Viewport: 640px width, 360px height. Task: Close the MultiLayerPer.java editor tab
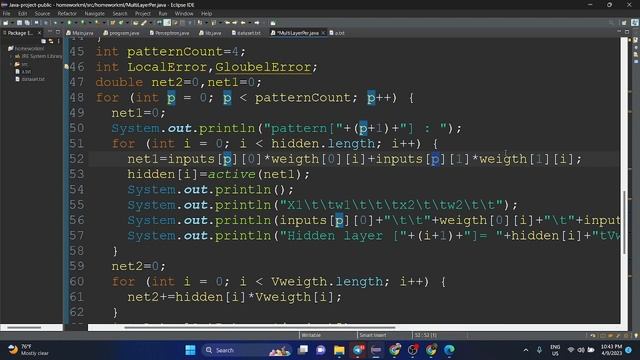point(323,33)
